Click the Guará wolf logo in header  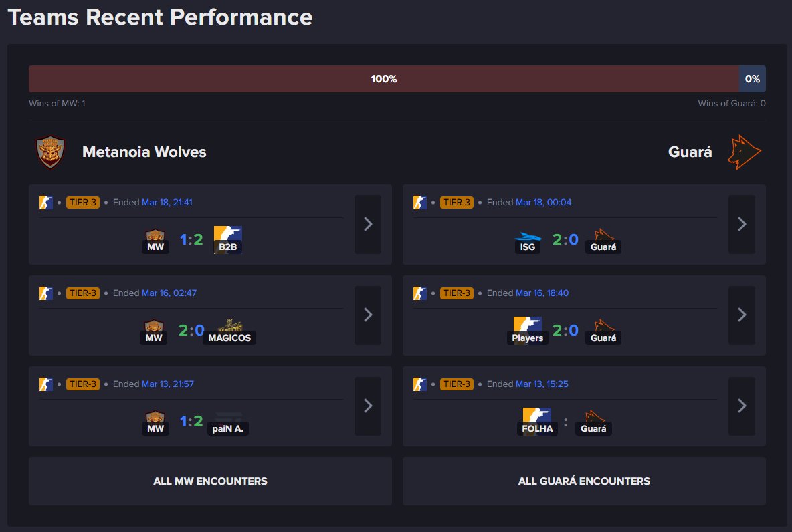(745, 152)
